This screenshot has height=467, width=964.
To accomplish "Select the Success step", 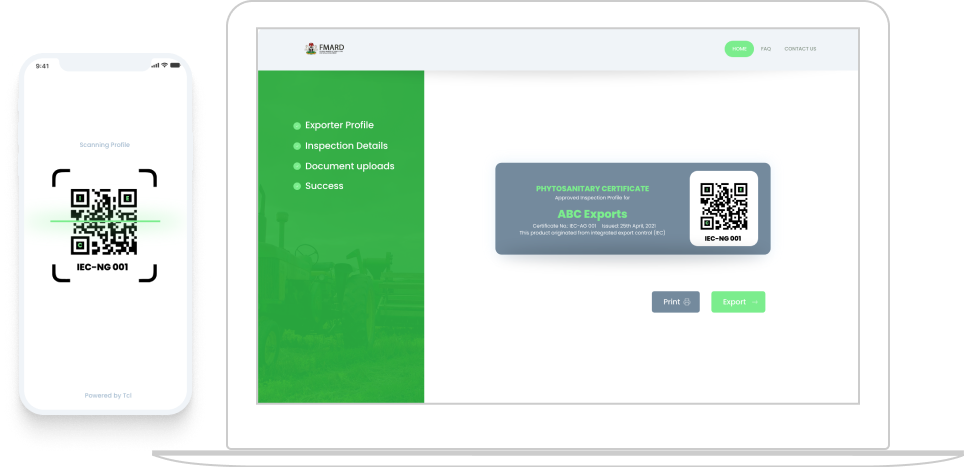I will tap(318, 186).
